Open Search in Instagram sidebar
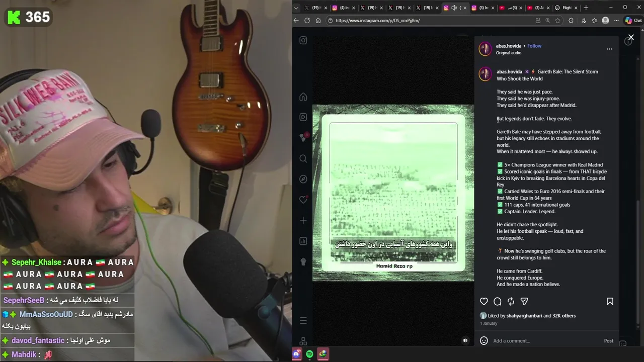 (x=303, y=158)
